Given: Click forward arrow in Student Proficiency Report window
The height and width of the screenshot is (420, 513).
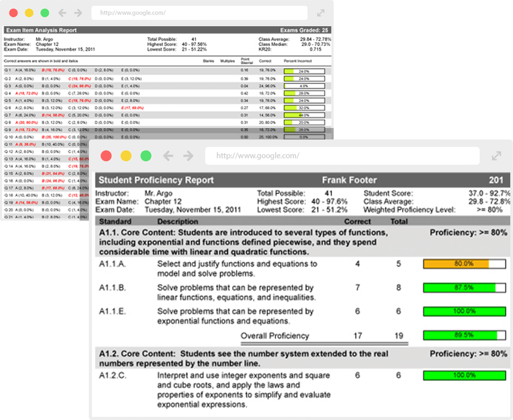Looking at the screenshot, I should coord(188,156).
